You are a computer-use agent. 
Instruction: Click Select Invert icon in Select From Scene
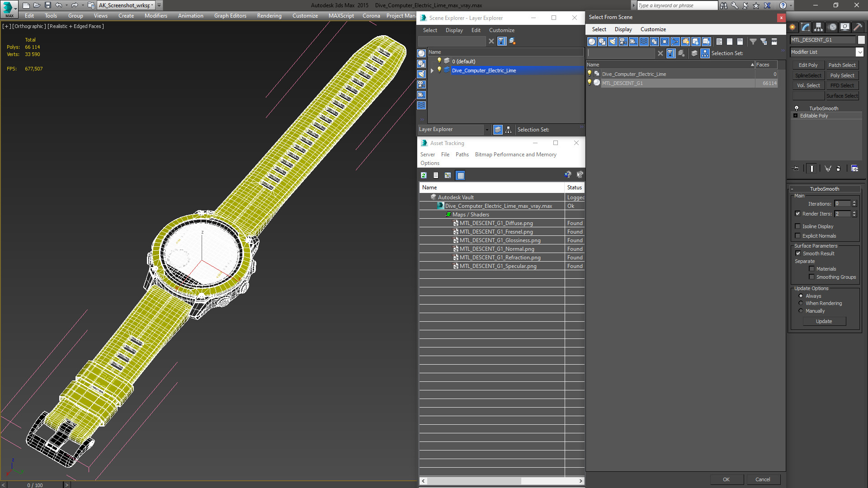[740, 42]
